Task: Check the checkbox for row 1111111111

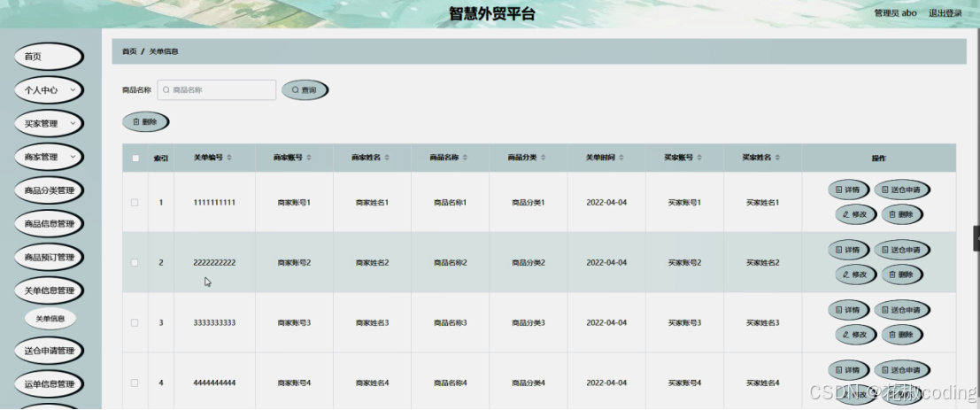Action: pyautogui.click(x=135, y=203)
